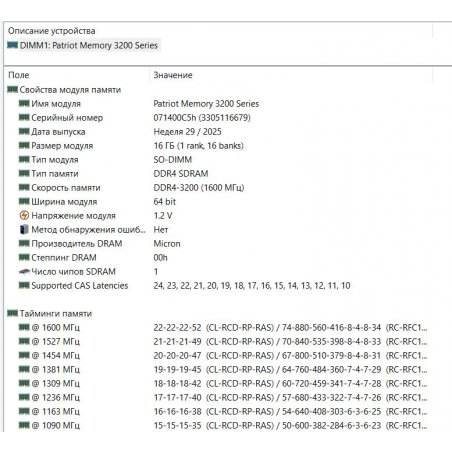Click the icon beside Supported CAS Latencies
The width and height of the screenshot is (452, 452).
point(24,285)
